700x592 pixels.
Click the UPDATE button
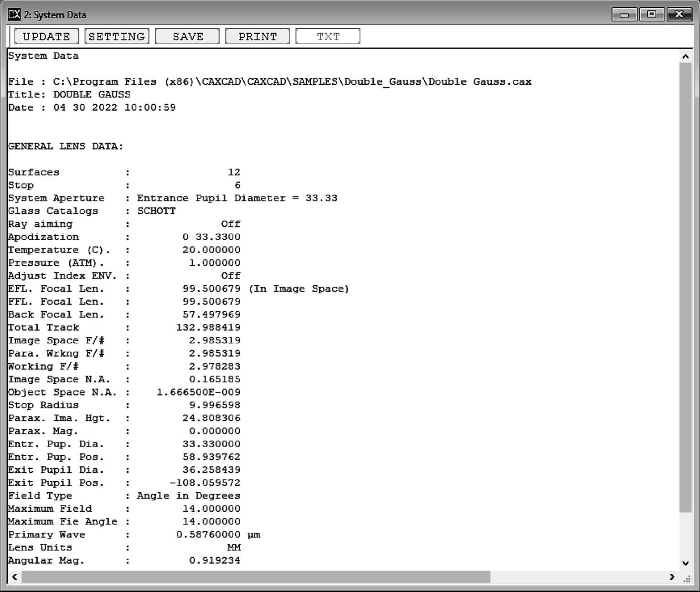[x=46, y=36]
